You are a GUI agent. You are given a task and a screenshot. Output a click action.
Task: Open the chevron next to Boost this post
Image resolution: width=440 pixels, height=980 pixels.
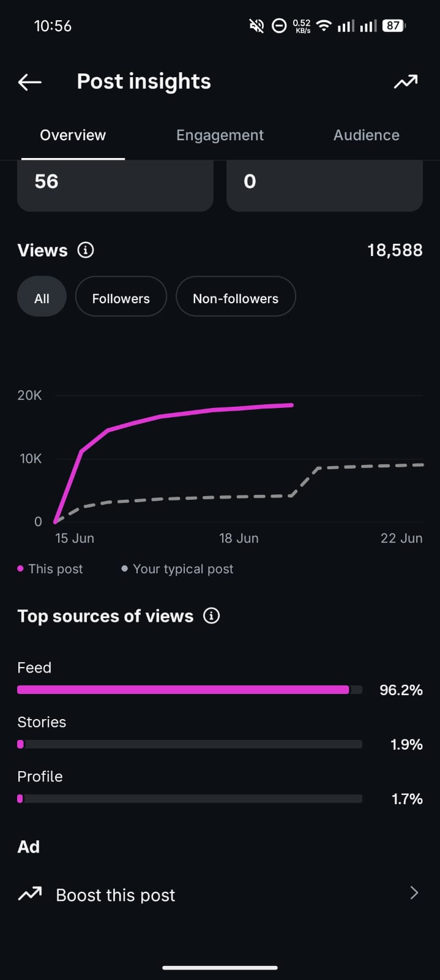(414, 892)
